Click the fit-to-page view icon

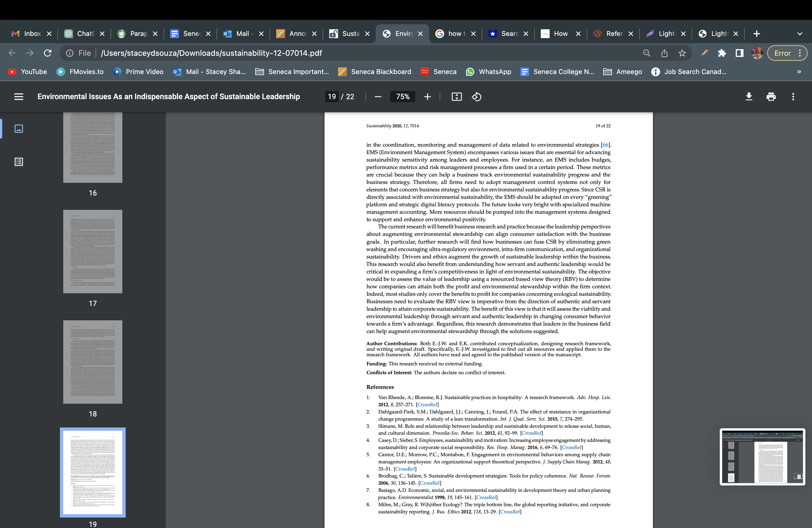coord(456,96)
